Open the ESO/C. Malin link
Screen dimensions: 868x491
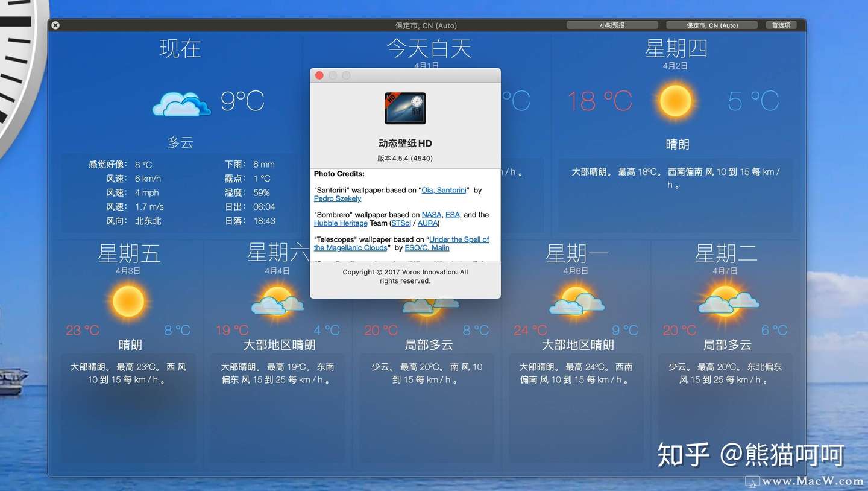click(427, 248)
